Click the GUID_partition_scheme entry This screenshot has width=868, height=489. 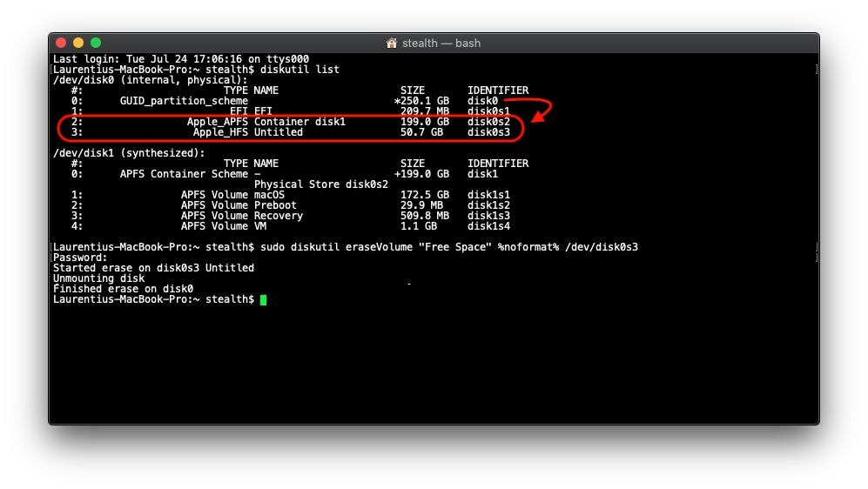[184, 101]
